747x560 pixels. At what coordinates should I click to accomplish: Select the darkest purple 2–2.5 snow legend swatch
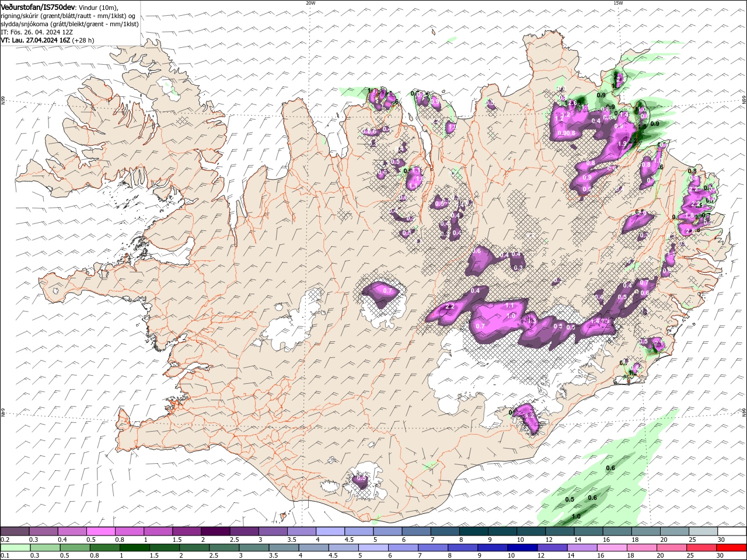tap(215, 531)
